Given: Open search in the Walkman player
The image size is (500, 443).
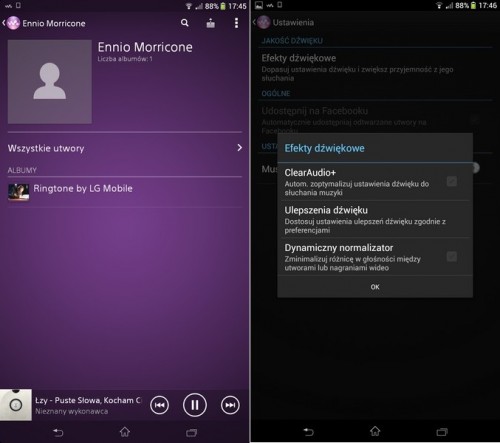Looking at the screenshot, I should pos(185,23).
